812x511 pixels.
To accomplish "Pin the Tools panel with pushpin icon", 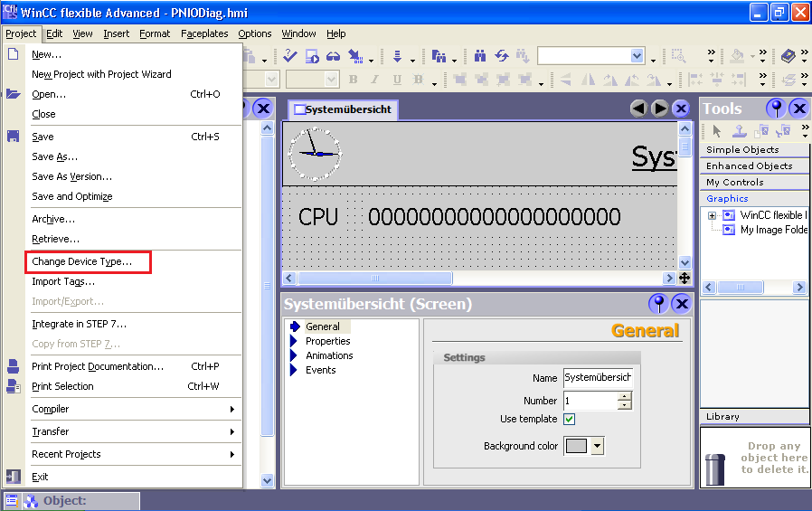I will pos(776,109).
